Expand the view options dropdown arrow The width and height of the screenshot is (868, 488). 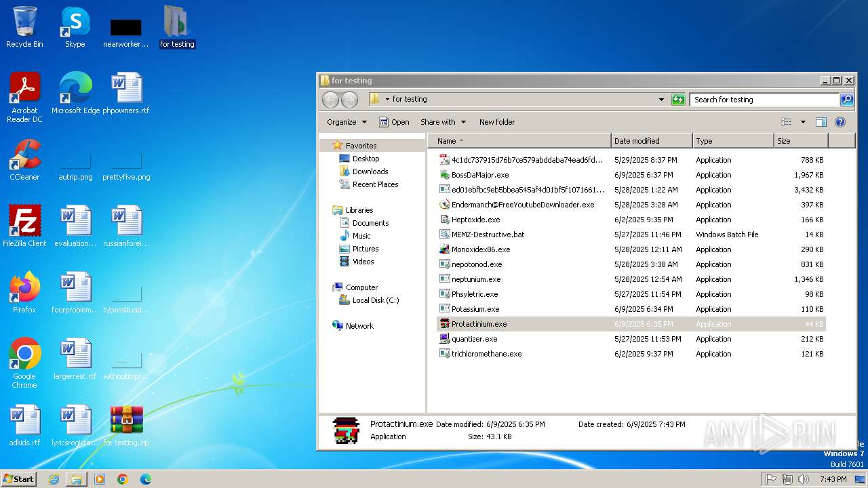(803, 122)
